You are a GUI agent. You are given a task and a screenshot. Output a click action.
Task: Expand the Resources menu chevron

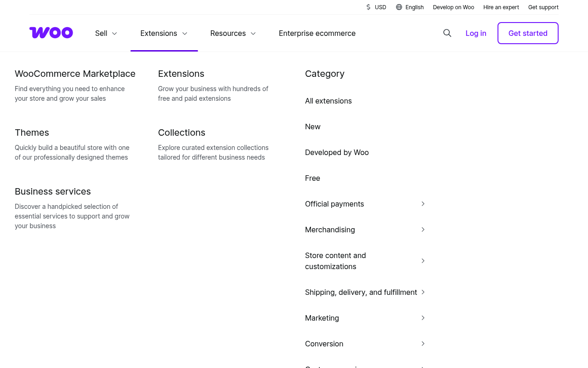click(x=253, y=34)
